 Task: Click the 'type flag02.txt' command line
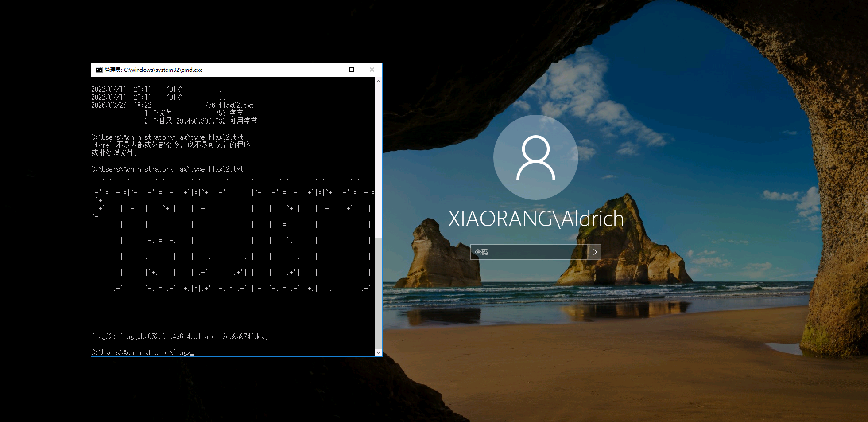click(167, 169)
